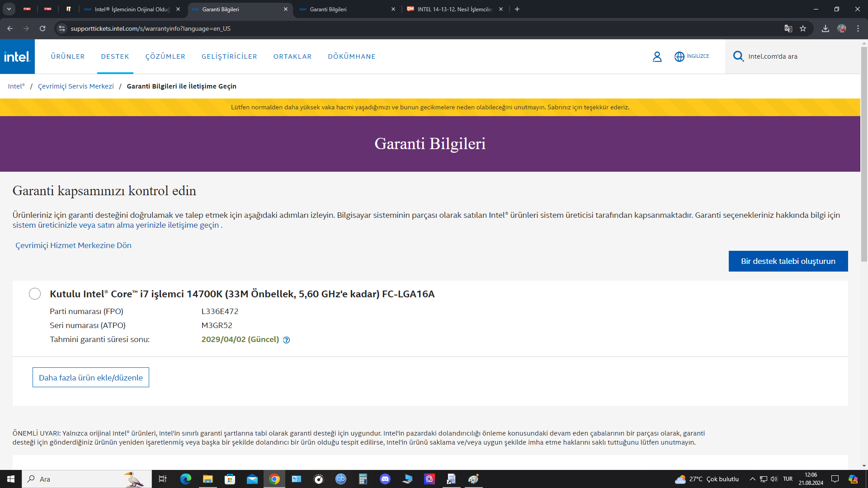Open the notification center icon
The image size is (868, 488).
[x=835, y=479]
